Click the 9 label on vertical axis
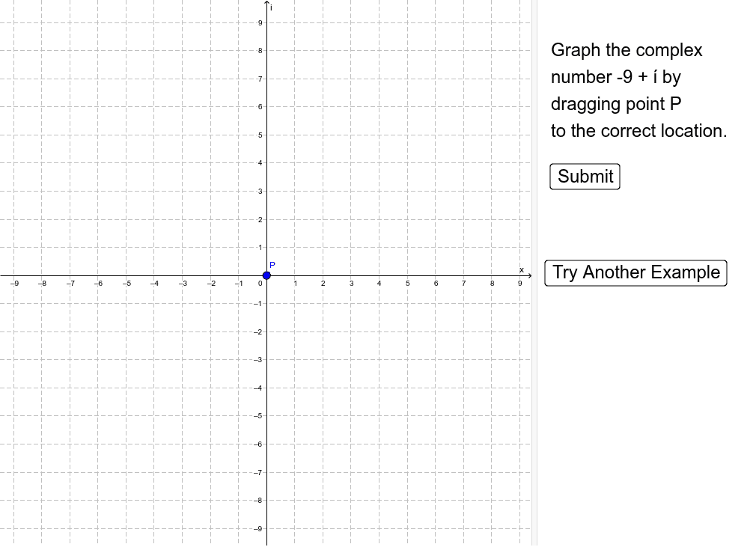756x547 pixels. click(260, 22)
